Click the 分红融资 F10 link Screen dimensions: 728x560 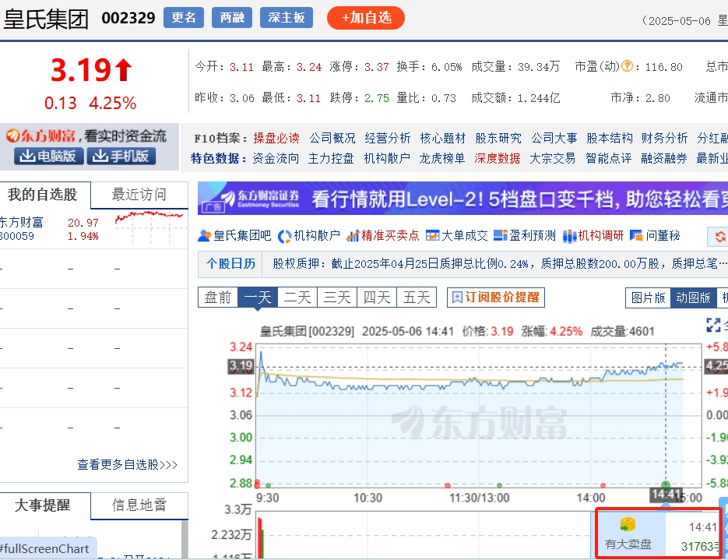coord(712,139)
